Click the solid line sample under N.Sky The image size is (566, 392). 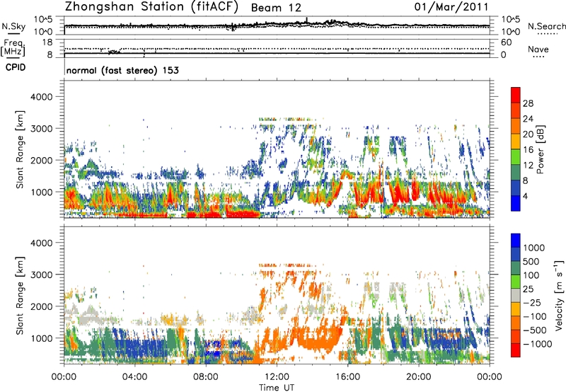(x=13, y=33)
